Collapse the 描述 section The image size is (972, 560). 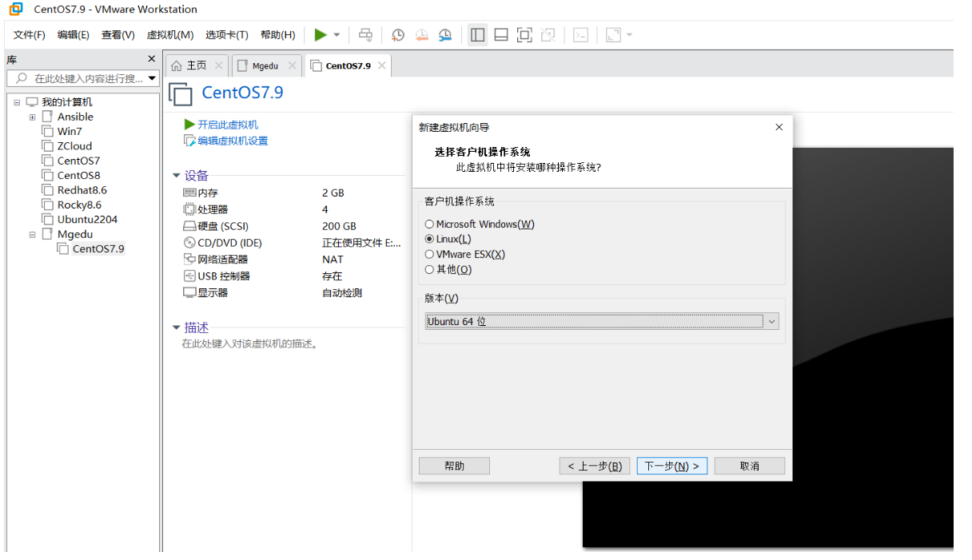tap(177, 328)
